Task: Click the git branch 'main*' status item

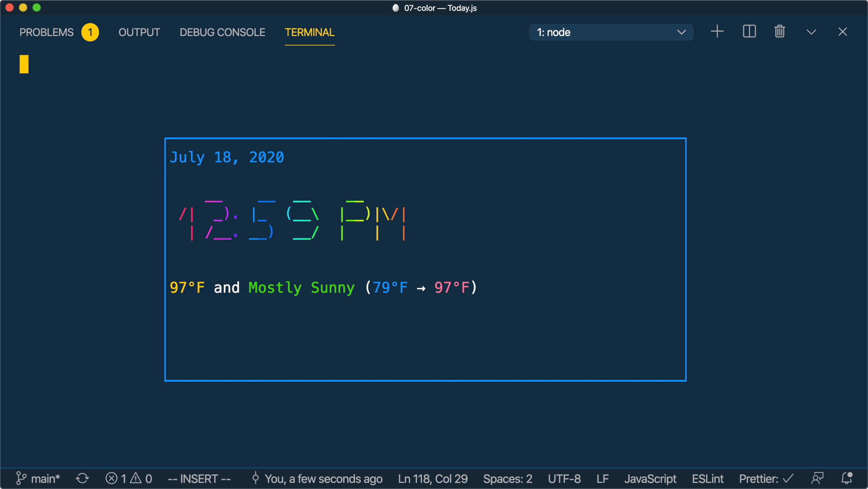Action: pos(38,478)
